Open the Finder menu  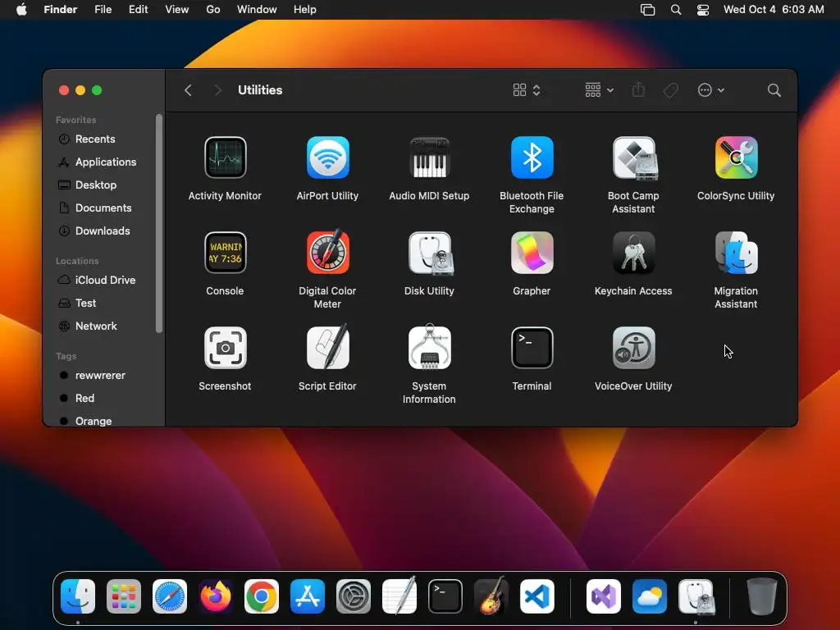pyautogui.click(x=61, y=10)
